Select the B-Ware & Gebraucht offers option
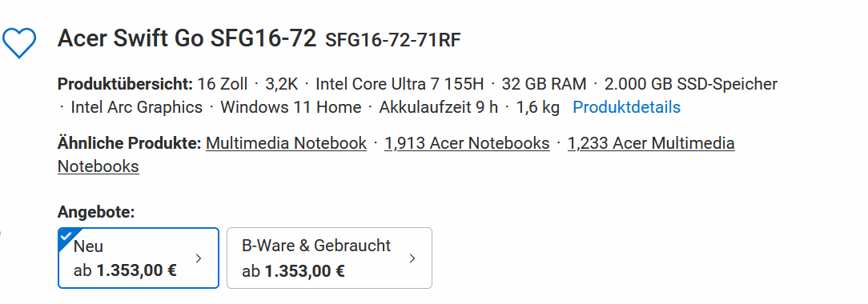868x304 pixels. coord(329,258)
